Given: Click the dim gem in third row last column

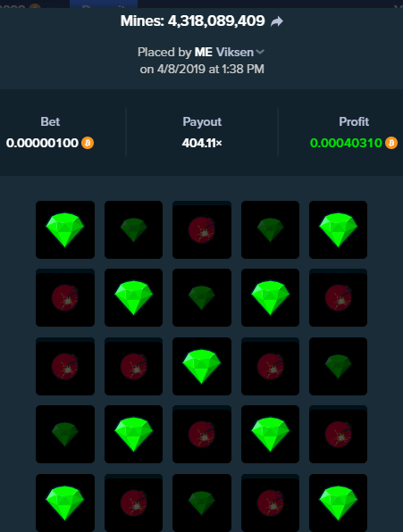Looking at the screenshot, I should pos(338,366).
